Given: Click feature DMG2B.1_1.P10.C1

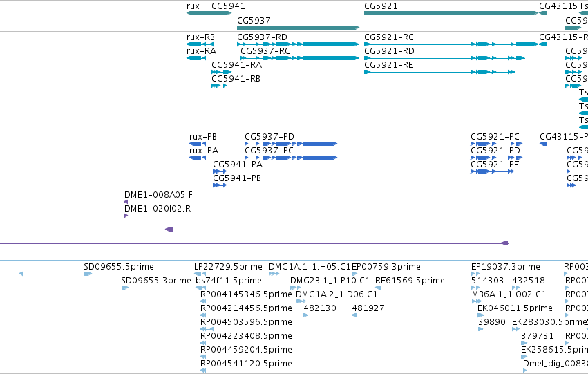Looking at the screenshot, I should (296, 288).
